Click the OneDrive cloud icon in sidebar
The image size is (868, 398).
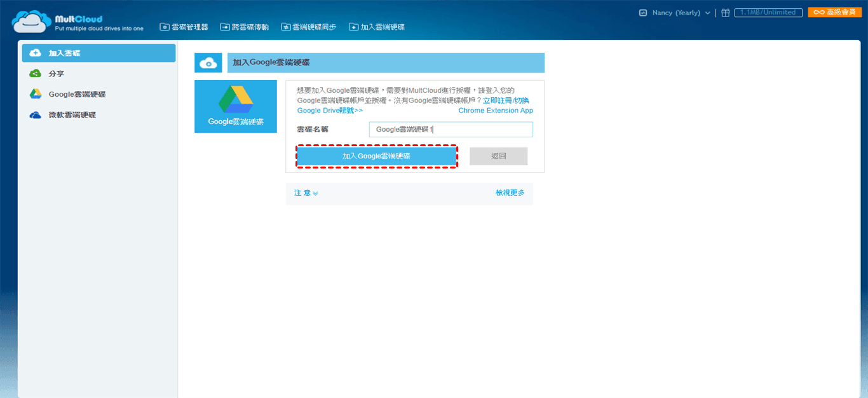36,115
